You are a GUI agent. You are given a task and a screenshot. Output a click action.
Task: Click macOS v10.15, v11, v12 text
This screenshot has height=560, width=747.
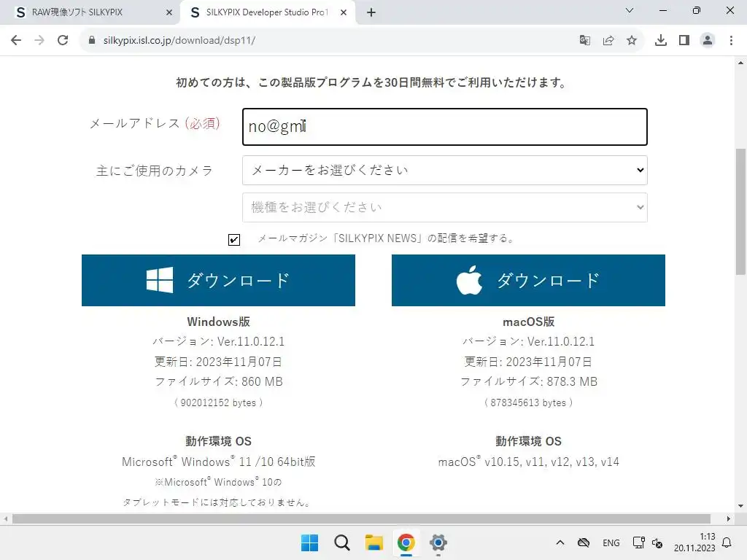pos(528,462)
